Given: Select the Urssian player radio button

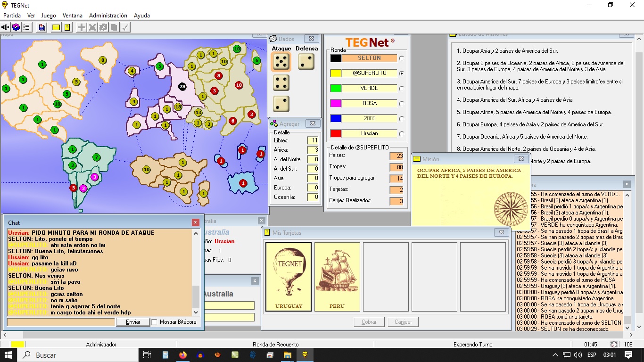Looking at the screenshot, I should [x=401, y=133].
